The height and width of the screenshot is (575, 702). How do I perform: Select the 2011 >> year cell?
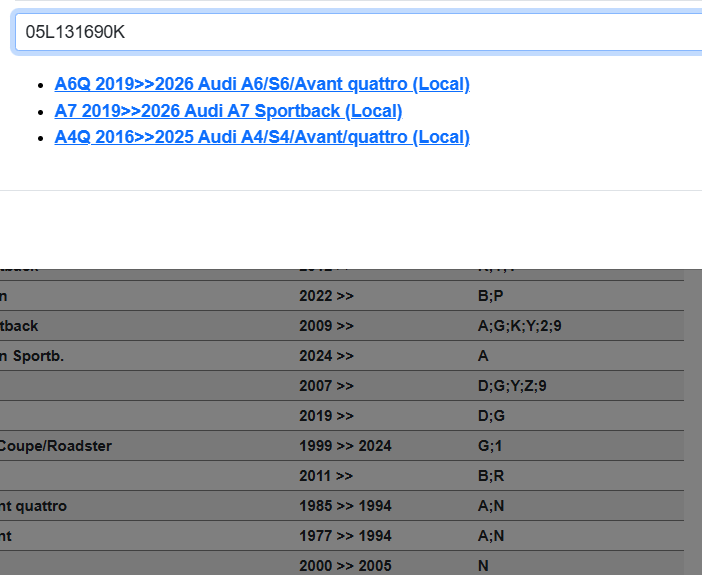pyautogui.click(x=326, y=476)
